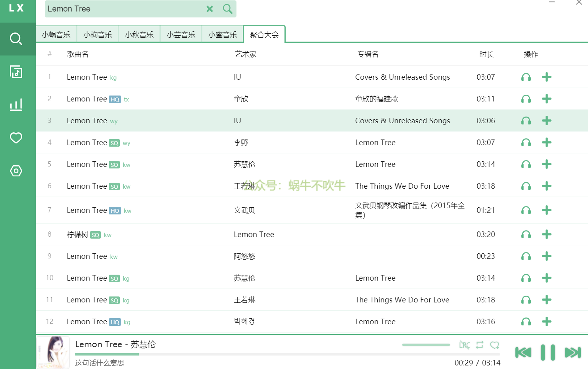Skip to the next track
The image size is (588, 369).
pos(573,352)
